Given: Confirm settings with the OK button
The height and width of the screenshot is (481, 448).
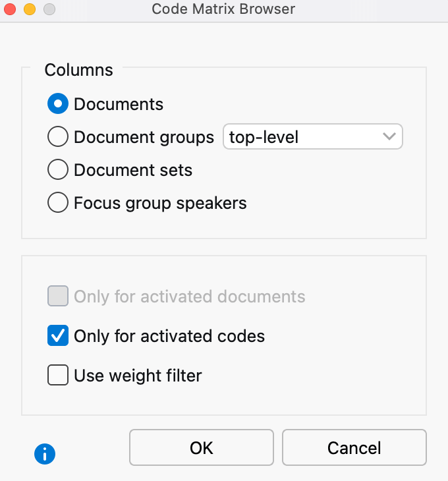Looking at the screenshot, I should [x=202, y=447].
